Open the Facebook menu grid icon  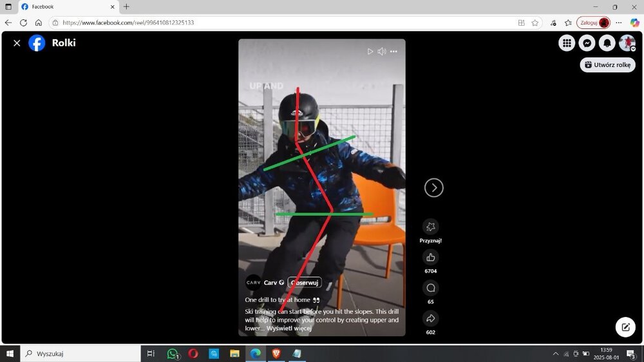(x=567, y=43)
